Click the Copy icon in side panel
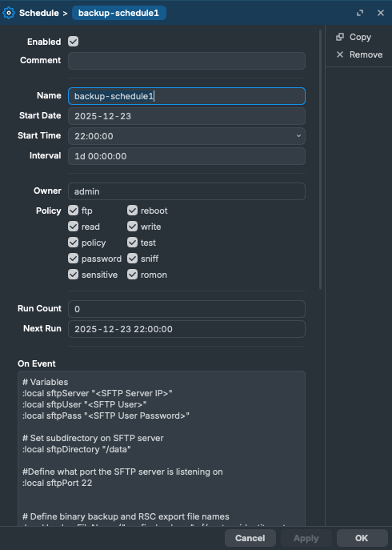 click(340, 37)
